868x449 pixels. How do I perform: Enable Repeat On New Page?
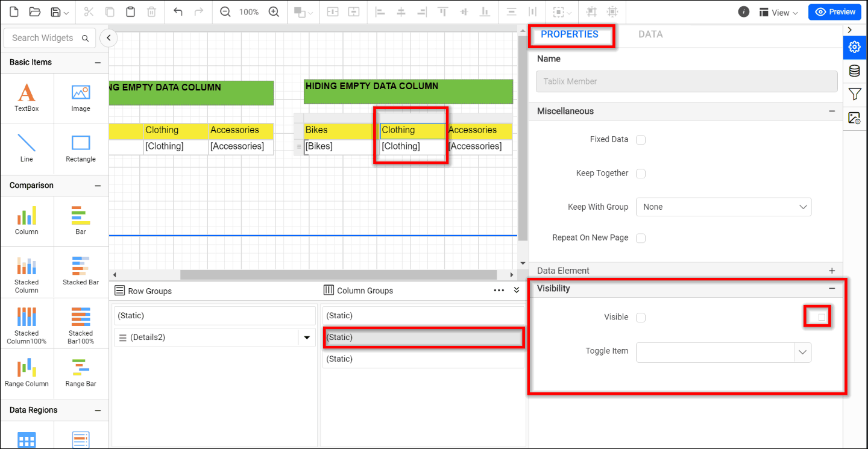[641, 237]
